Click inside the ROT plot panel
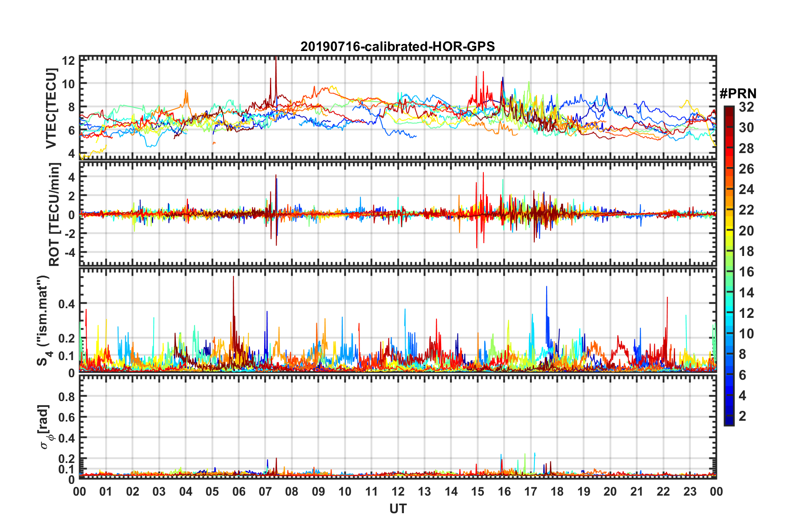This screenshot has width=796, height=532. (x=398, y=214)
